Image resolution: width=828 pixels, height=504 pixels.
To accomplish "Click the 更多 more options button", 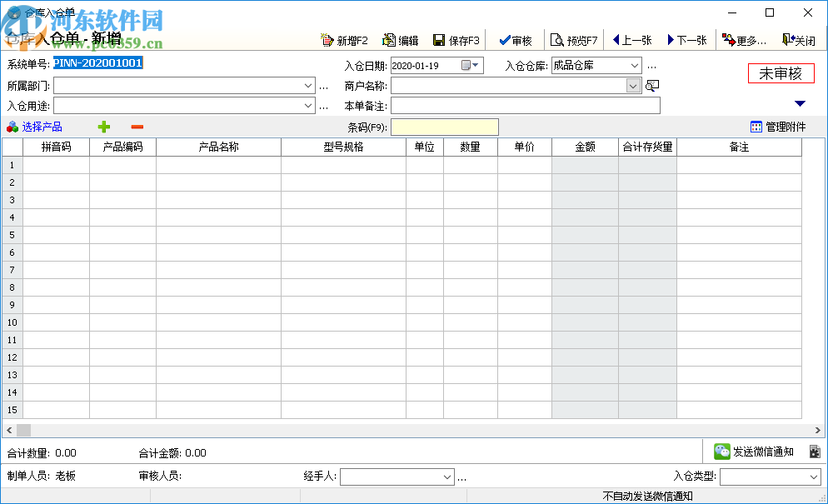I will (742, 39).
